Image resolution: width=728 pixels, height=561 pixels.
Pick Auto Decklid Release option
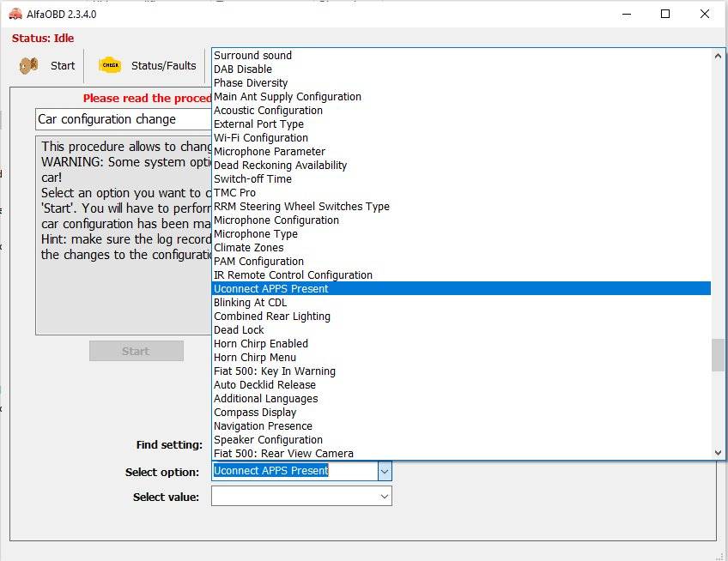click(x=461, y=384)
